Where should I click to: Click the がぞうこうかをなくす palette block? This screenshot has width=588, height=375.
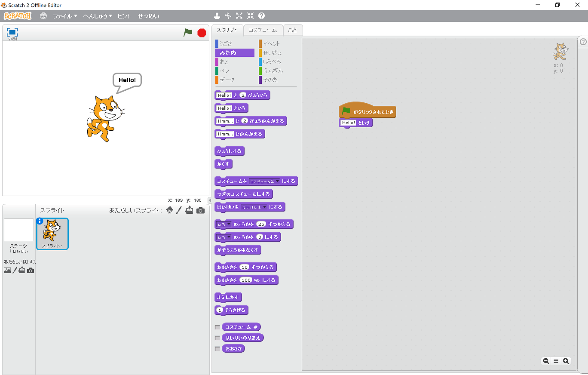pyautogui.click(x=238, y=250)
